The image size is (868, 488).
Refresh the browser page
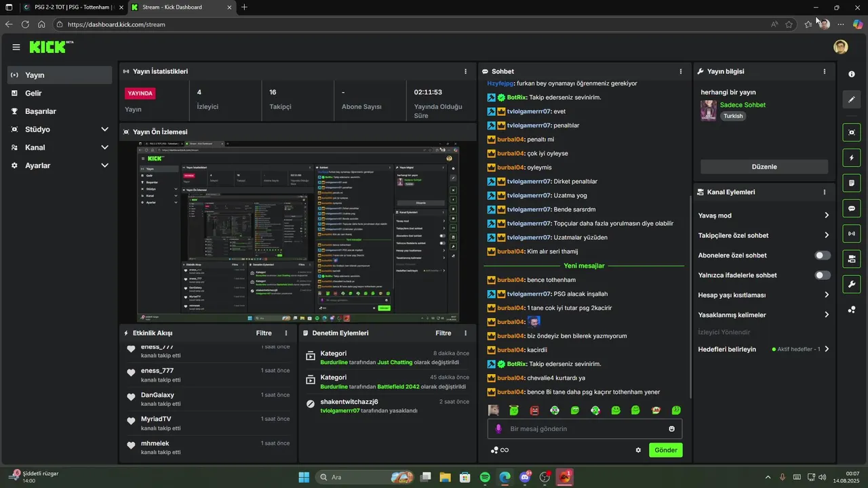pos(25,24)
